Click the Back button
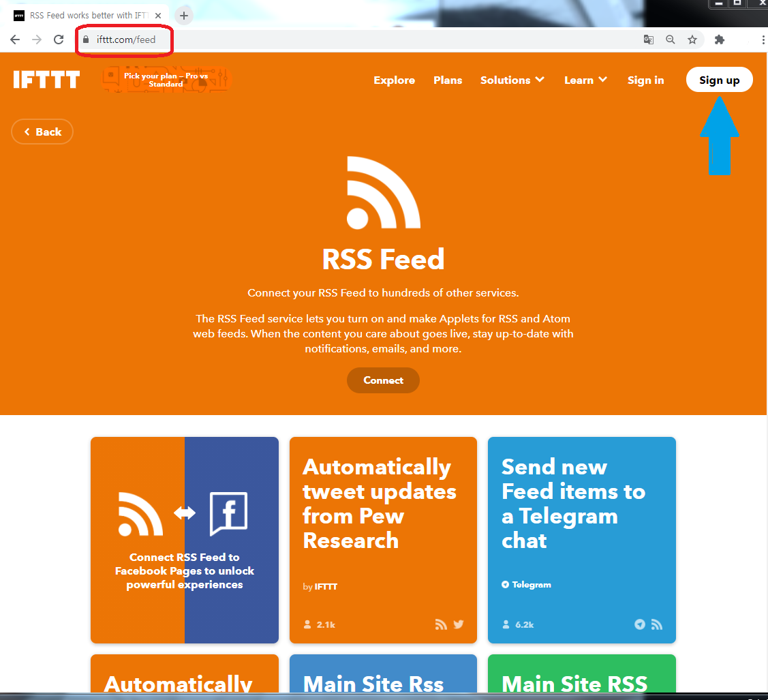Image resolution: width=768 pixels, height=700 pixels. [42, 132]
